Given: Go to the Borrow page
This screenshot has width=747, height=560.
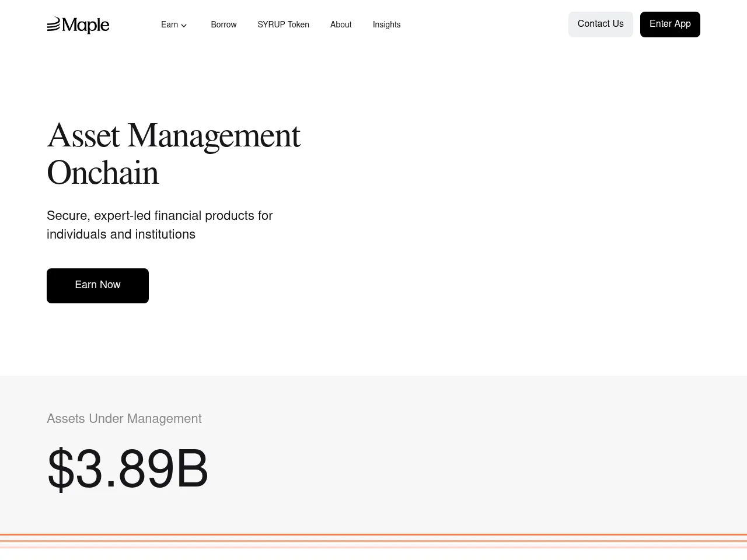Looking at the screenshot, I should 224,24.
